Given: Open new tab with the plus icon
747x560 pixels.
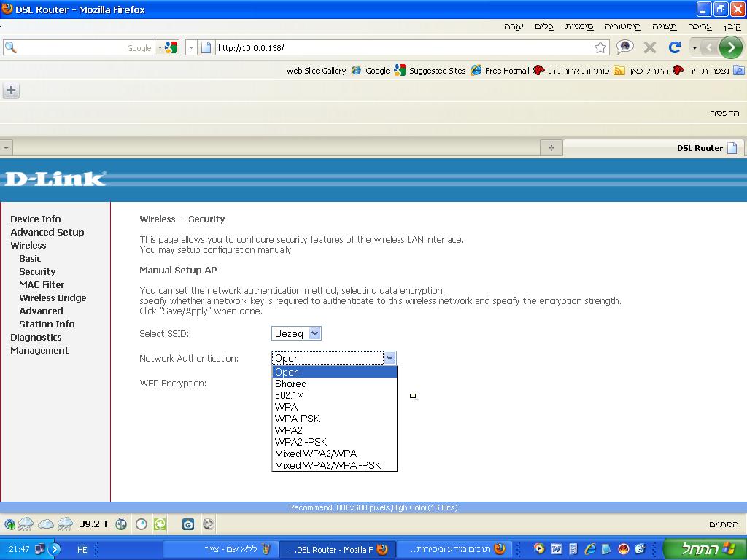Looking at the screenshot, I should (11, 90).
